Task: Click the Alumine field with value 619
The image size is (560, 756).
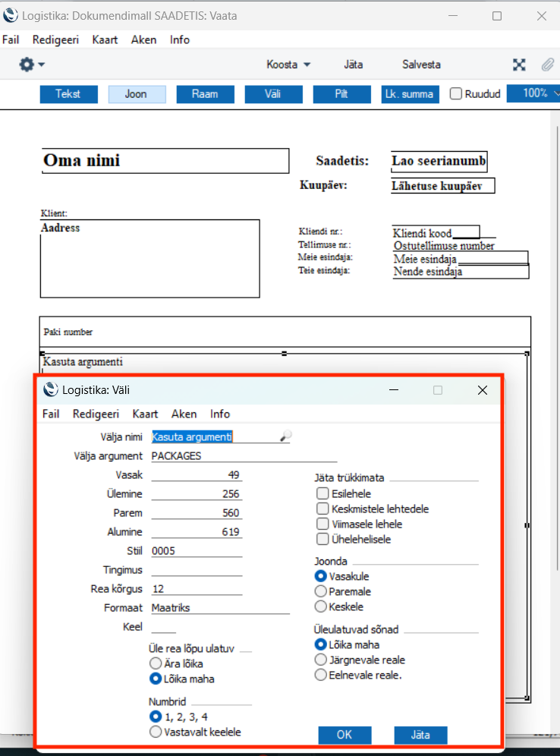Action: tap(197, 532)
